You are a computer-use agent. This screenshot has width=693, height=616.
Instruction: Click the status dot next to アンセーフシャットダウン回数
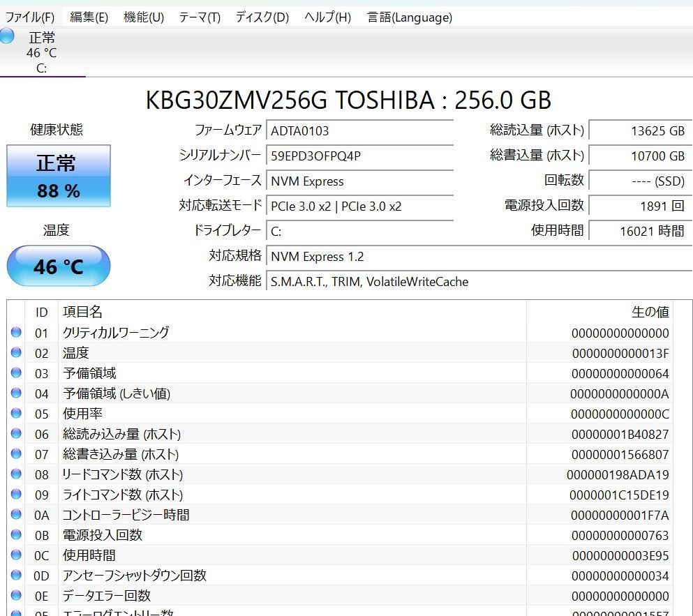15,576
